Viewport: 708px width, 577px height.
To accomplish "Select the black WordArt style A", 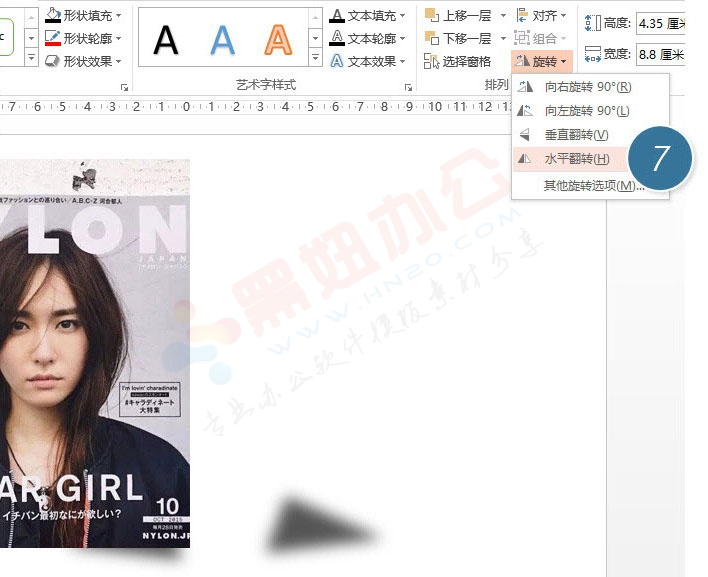I will coord(166,39).
